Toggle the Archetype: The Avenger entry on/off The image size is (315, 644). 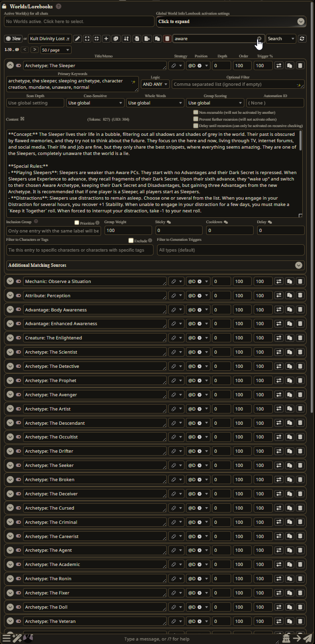point(19,395)
